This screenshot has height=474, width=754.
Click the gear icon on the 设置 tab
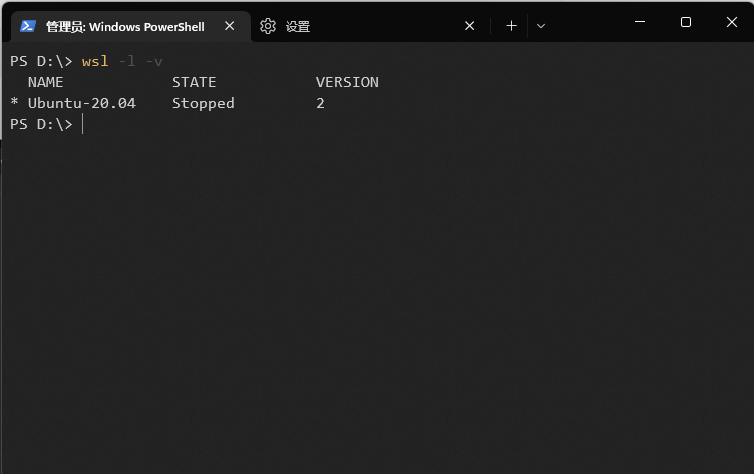point(268,26)
